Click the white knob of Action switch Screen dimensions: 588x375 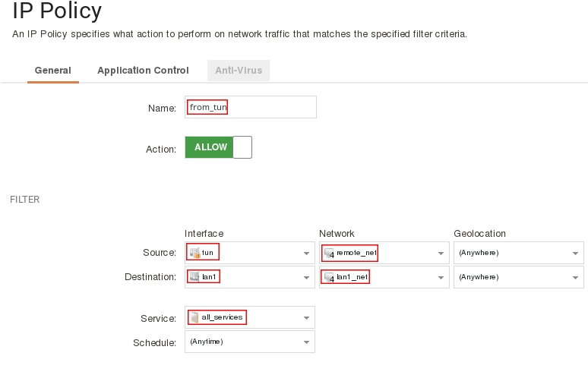tap(242, 147)
